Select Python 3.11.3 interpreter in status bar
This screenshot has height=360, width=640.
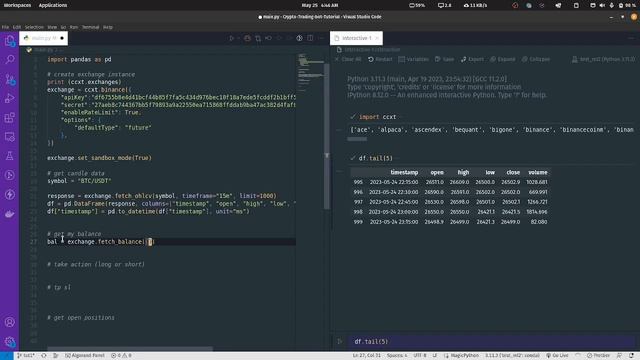(512, 356)
